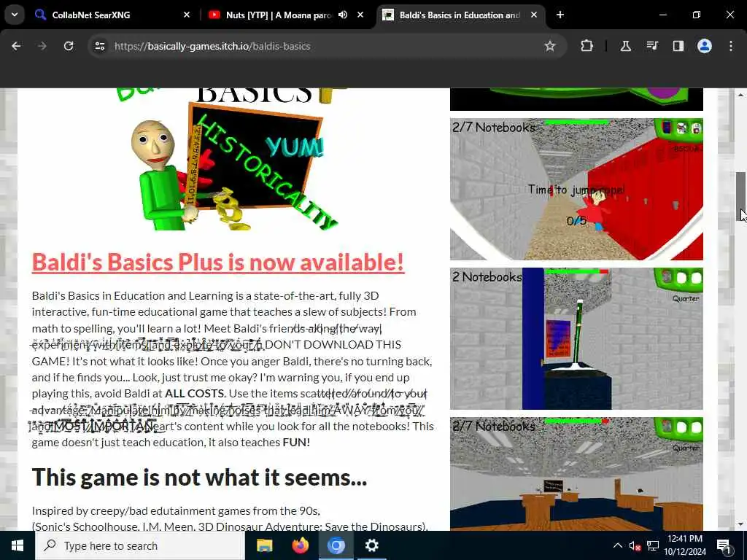The image size is (747, 560).
Task: Open the 2 Notebooks blue door screenshot
Action: [x=576, y=338]
